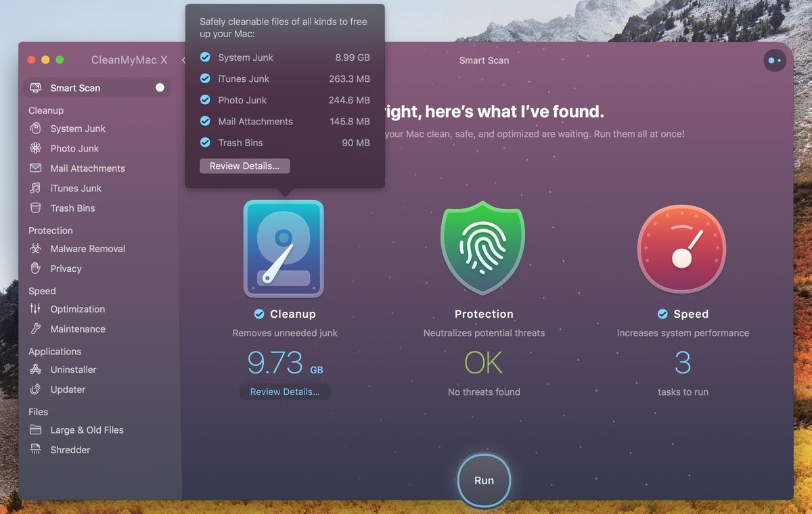The height and width of the screenshot is (514, 812).
Task: Click the Malware Removal biohazard icon
Action: (x=36, y=249)
